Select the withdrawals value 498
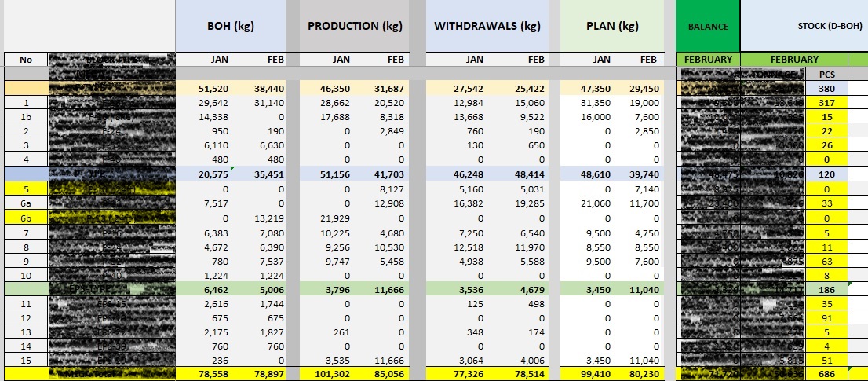 (536, 304)
